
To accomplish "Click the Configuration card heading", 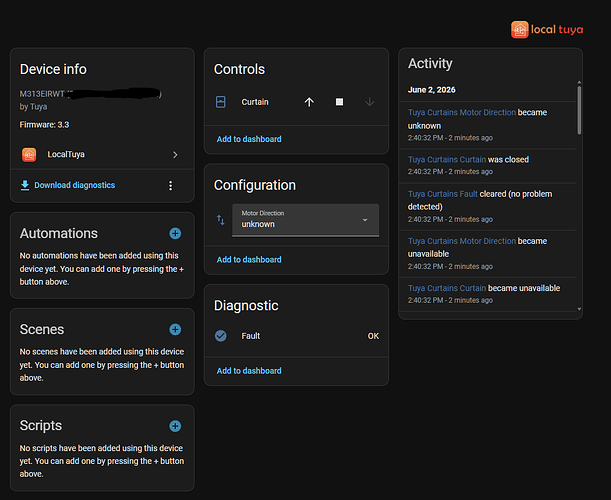I will pos(255,185).
